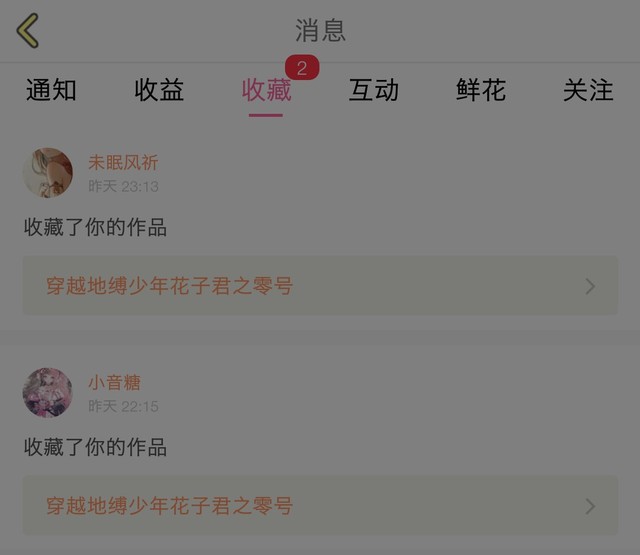Tap 收藏了你的作品 text under 未眠风祈
This screenshot has height=555, width=640.
pyautogui.click(x=96, y=227)
